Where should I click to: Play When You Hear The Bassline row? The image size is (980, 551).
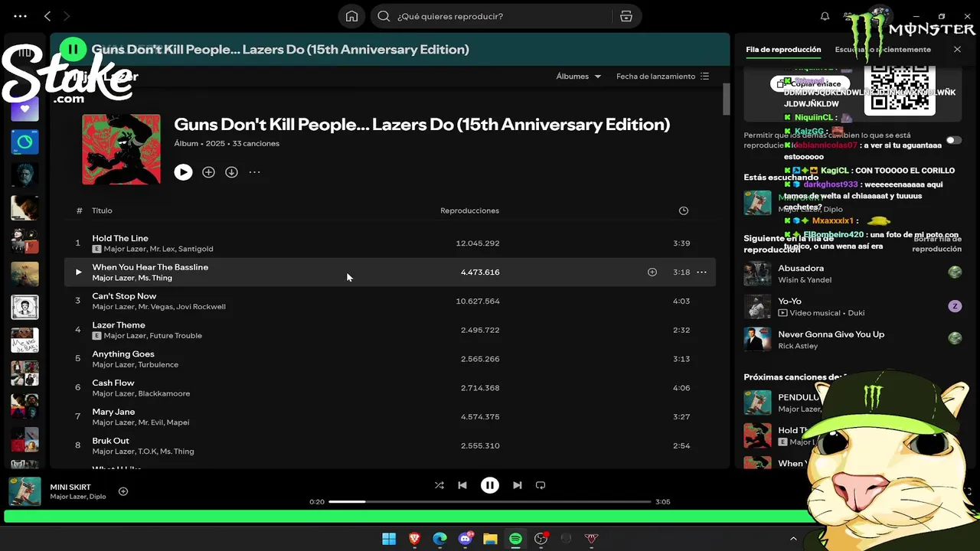[x=78, y=272]
